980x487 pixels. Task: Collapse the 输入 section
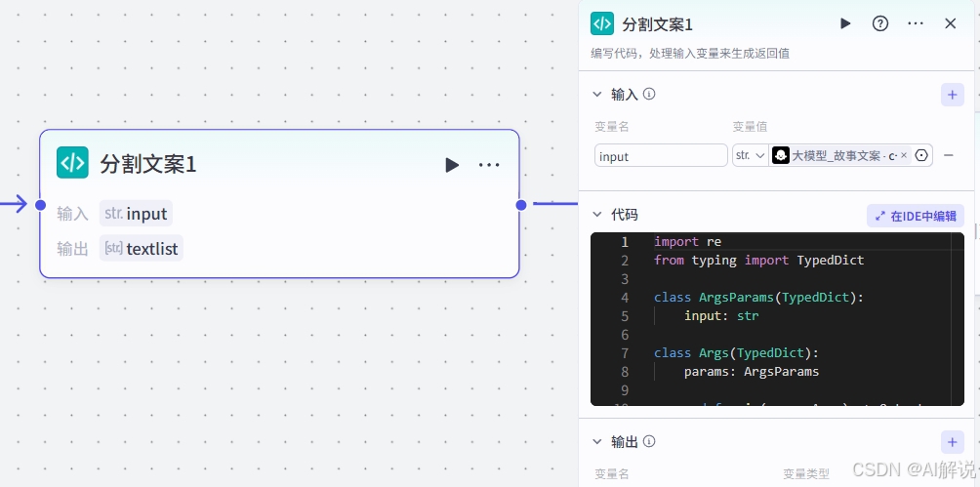point(597,95)
